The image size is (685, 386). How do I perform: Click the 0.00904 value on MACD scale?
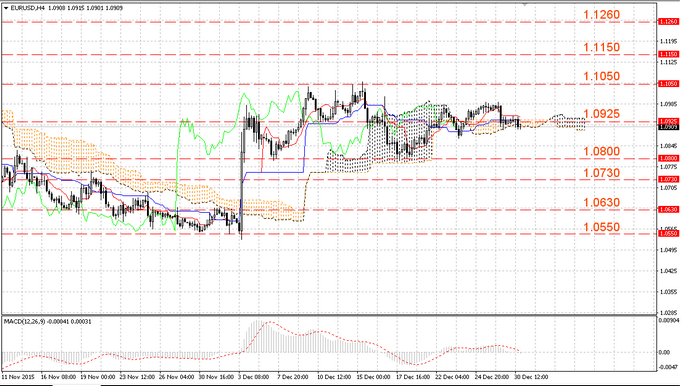pyautogui.click(x=669, y=321)
